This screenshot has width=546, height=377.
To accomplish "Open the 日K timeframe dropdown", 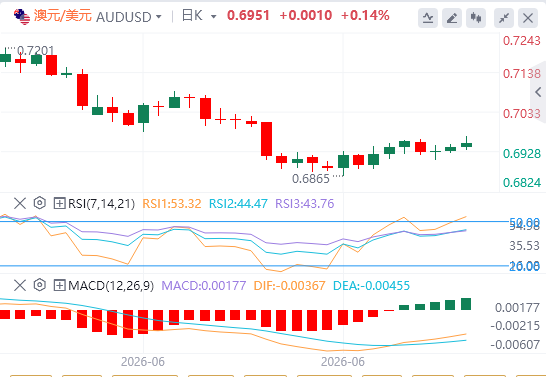I will tap(199, 16).
